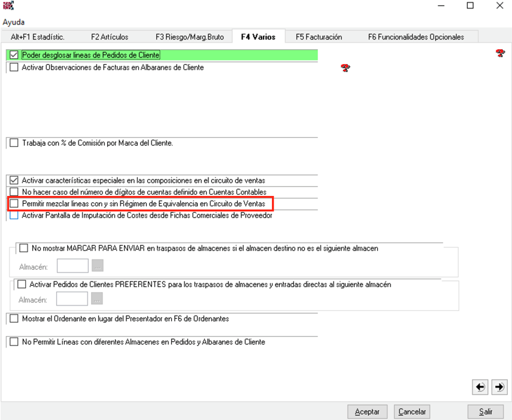The height and width of the screenshot is (420, 512).
Task: Switch to Alt+F1 Estadístic. tab
Action: click(37, 37)
